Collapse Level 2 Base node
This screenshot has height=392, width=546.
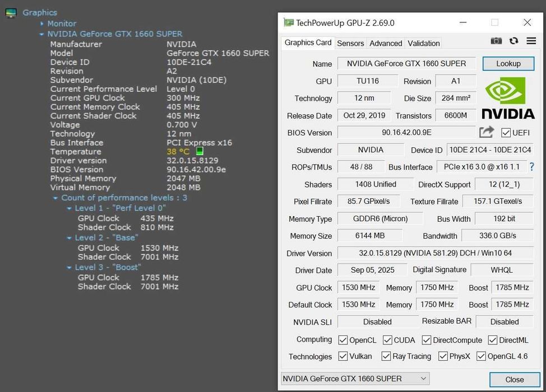pos(69,238)
